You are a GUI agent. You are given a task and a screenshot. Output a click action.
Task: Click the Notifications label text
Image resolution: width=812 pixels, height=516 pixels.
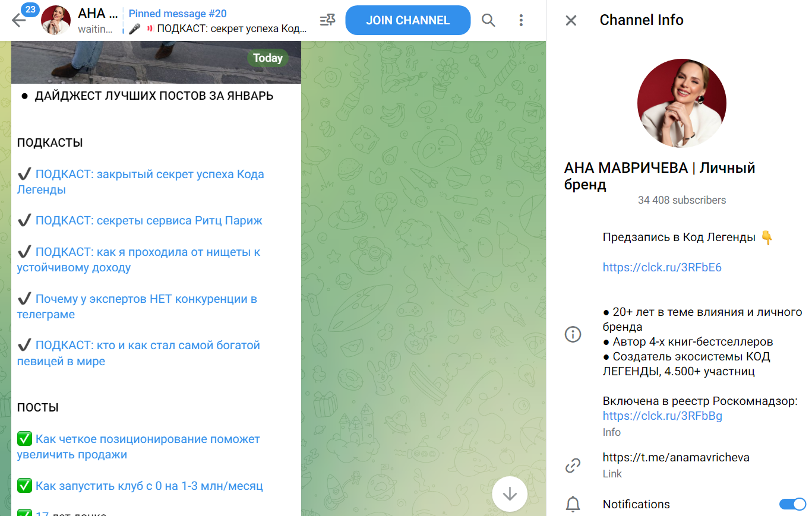point(636,504)
